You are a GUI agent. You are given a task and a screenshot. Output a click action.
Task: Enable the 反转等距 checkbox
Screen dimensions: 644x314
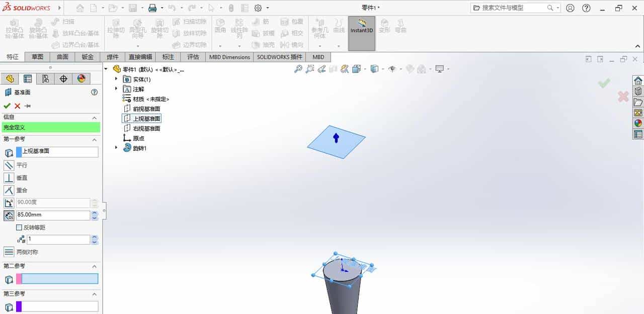pyautogui.click(x=19, y=227)
